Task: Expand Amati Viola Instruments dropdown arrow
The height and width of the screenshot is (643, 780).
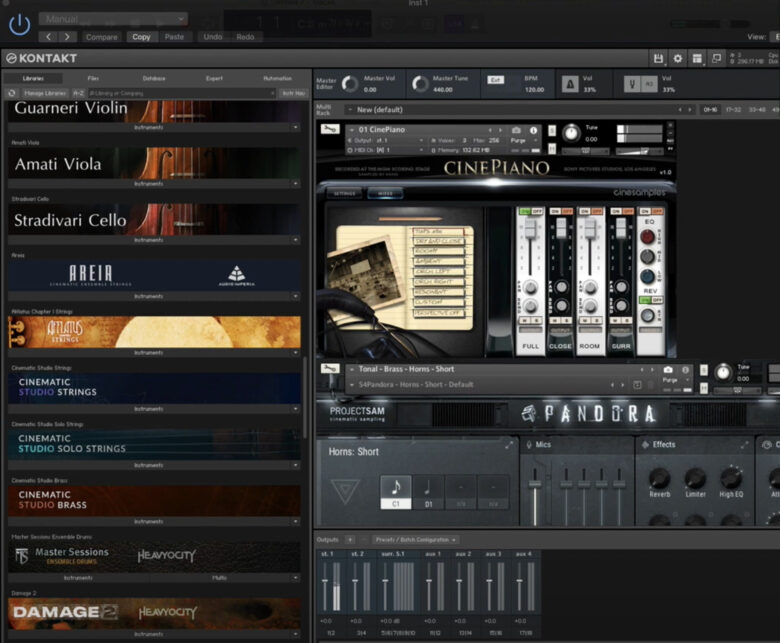Action: pos(295,184)
